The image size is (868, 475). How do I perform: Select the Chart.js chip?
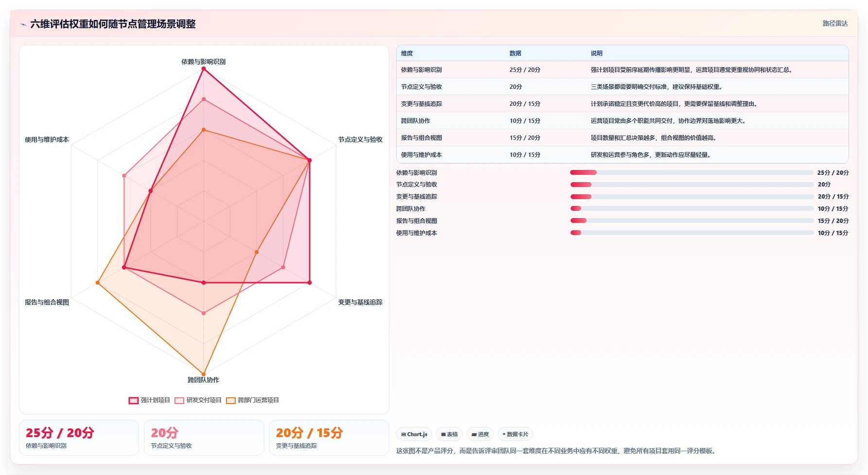pos(415,434)
